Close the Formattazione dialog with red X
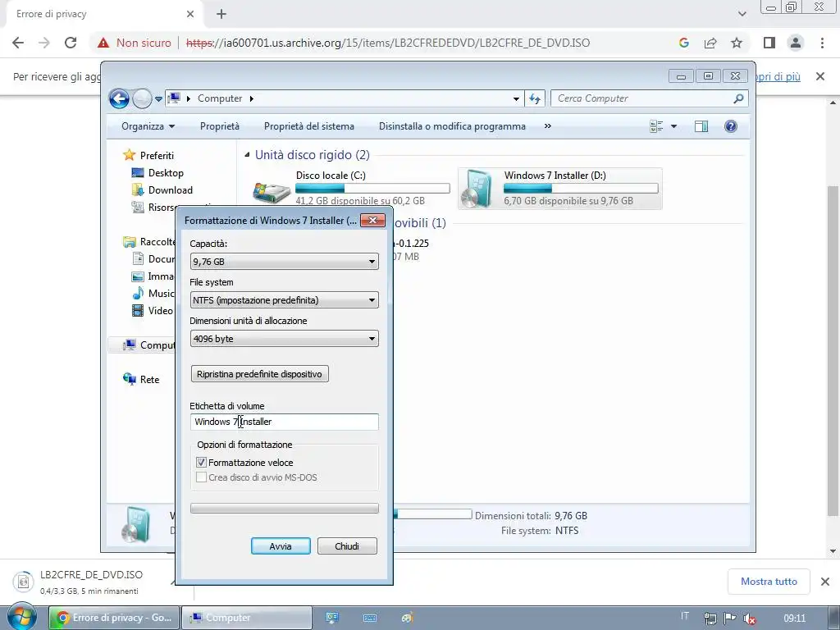 (x=373, y=220)
